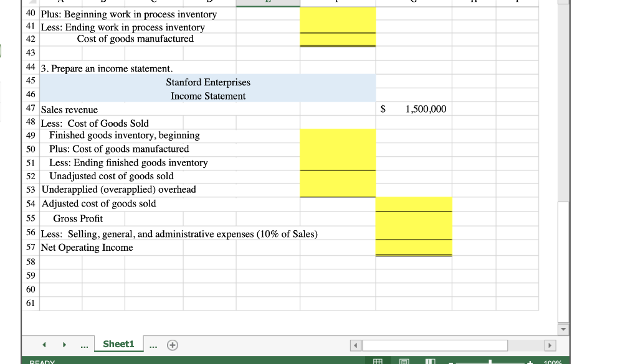Add a new worksheet with the plus button
This screenshot has height=364, width=638.
[171, 343]
